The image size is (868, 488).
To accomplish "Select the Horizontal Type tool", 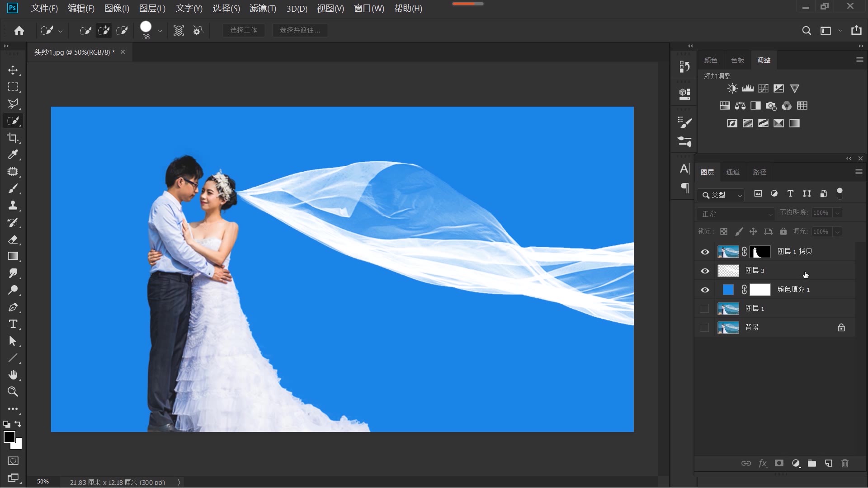I will tap(13, 324).
